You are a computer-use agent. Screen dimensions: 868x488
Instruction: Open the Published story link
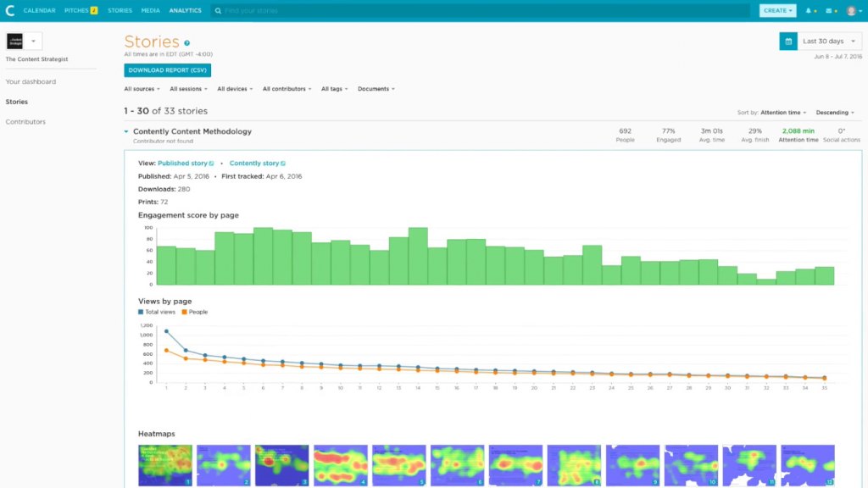(x=182, y=164)
